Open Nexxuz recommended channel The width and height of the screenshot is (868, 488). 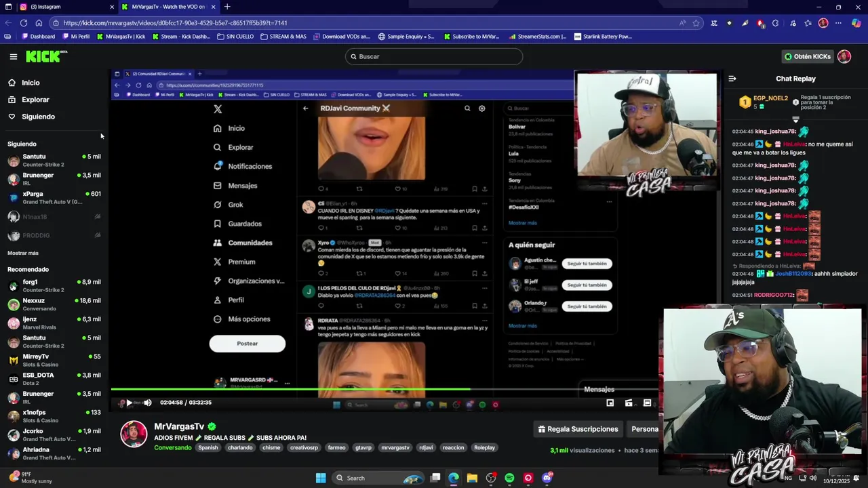click(x=54, y=304)
